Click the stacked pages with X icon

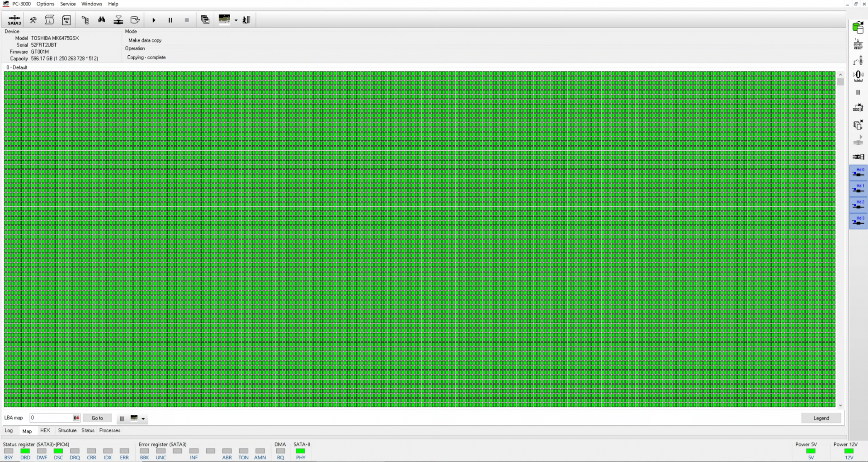pyautogui.click(x=858, y=124)
